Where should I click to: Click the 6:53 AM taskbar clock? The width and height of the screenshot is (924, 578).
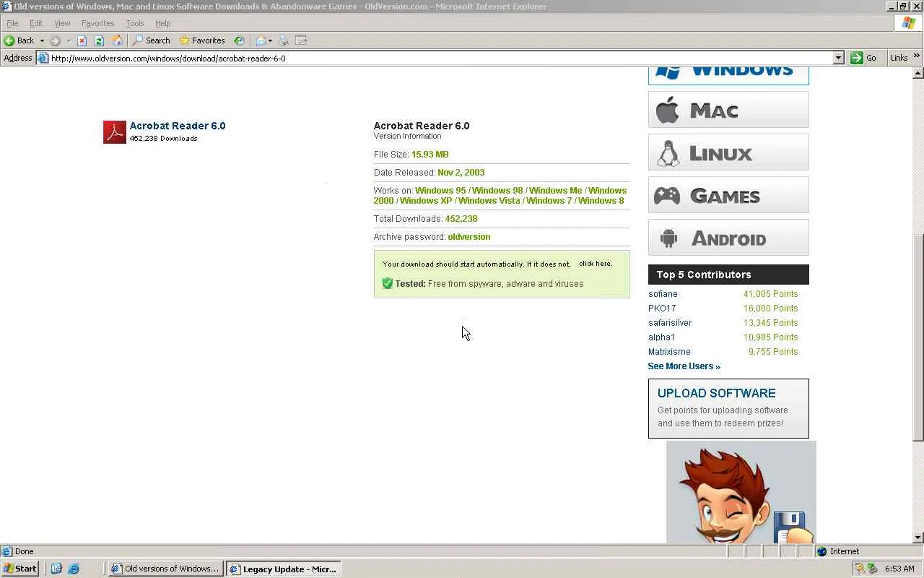coord(899,569)
